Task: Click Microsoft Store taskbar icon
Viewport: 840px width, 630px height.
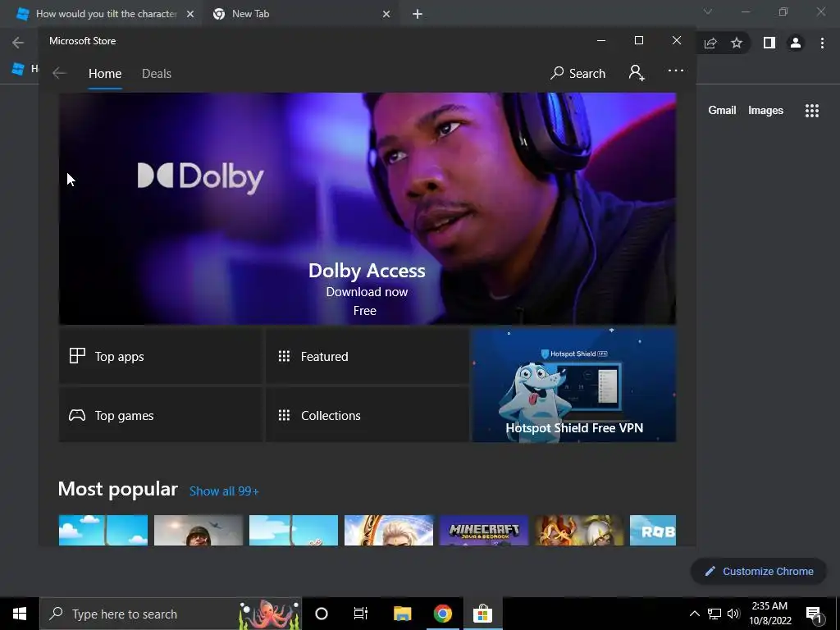Action: tap(482, 614)
